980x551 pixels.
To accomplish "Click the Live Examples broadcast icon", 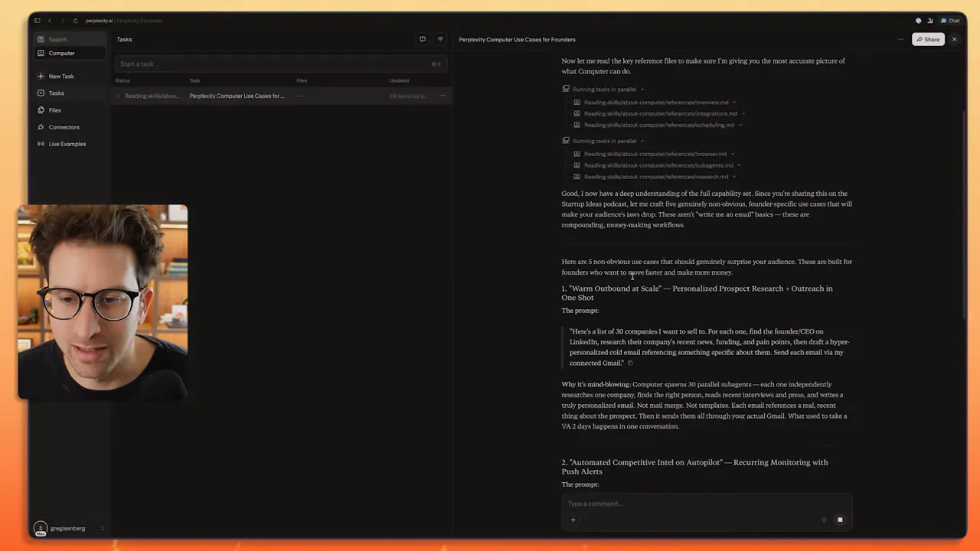I will point(41,144).
